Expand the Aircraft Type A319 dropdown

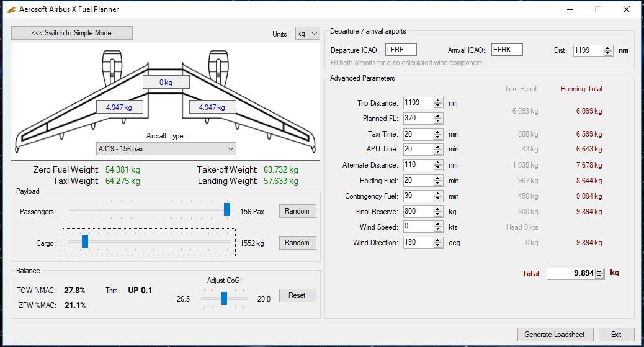point(166,149)
